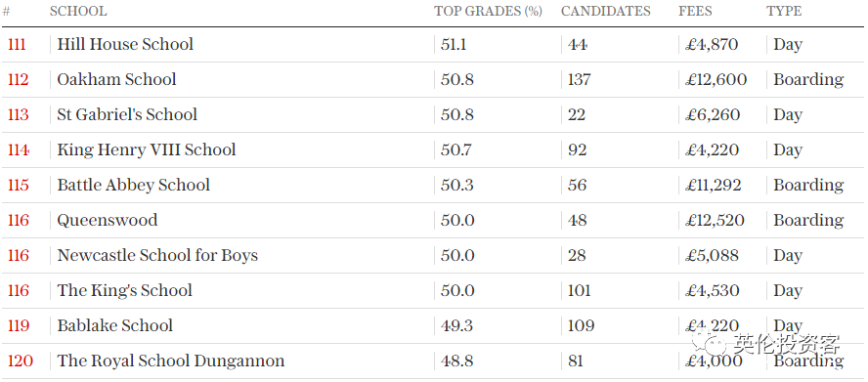Sort by SCHOOL column header
This screenshot has width=868, height=382.
tap(78, 11)
